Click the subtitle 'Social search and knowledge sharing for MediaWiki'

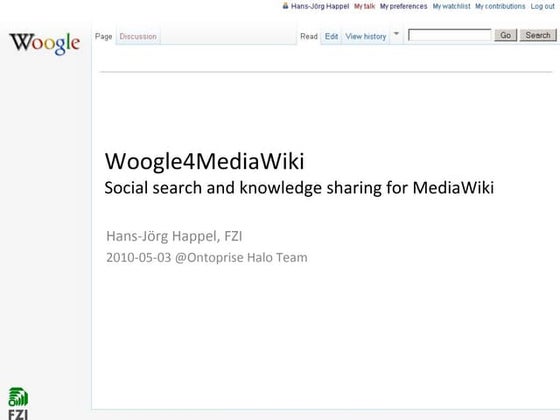(299, 188)
